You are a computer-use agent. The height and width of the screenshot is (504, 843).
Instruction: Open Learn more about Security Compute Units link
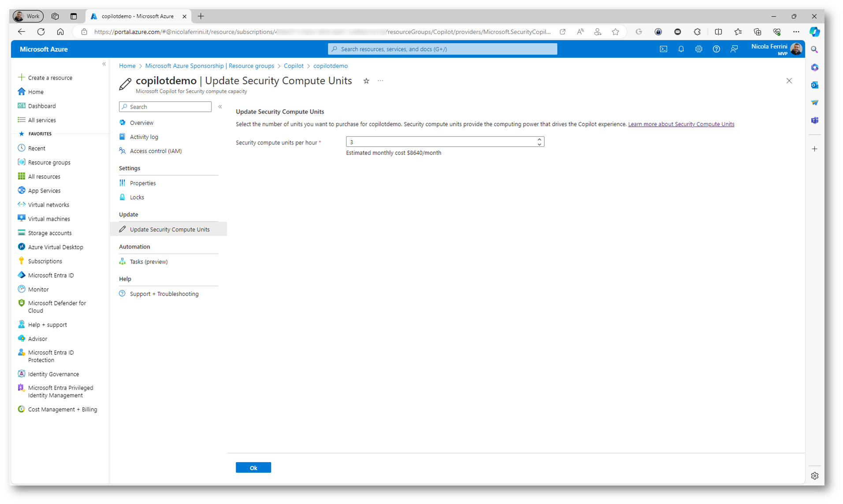681,124
